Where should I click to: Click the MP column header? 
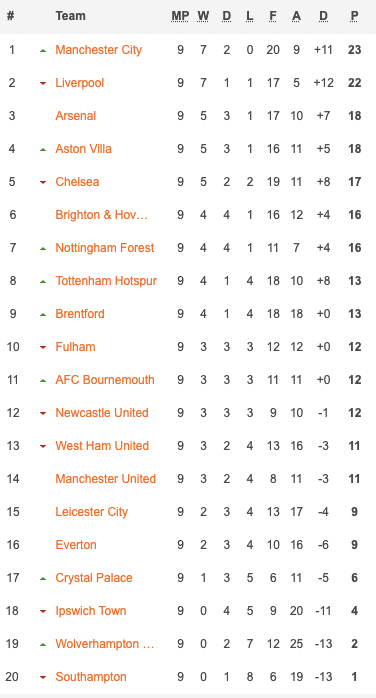coord(180,16)
